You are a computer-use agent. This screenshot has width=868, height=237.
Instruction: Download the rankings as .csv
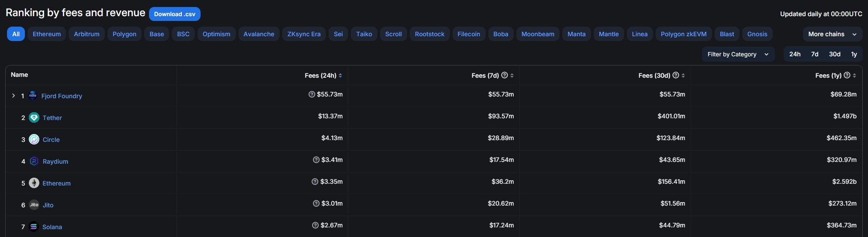(174, 14)
